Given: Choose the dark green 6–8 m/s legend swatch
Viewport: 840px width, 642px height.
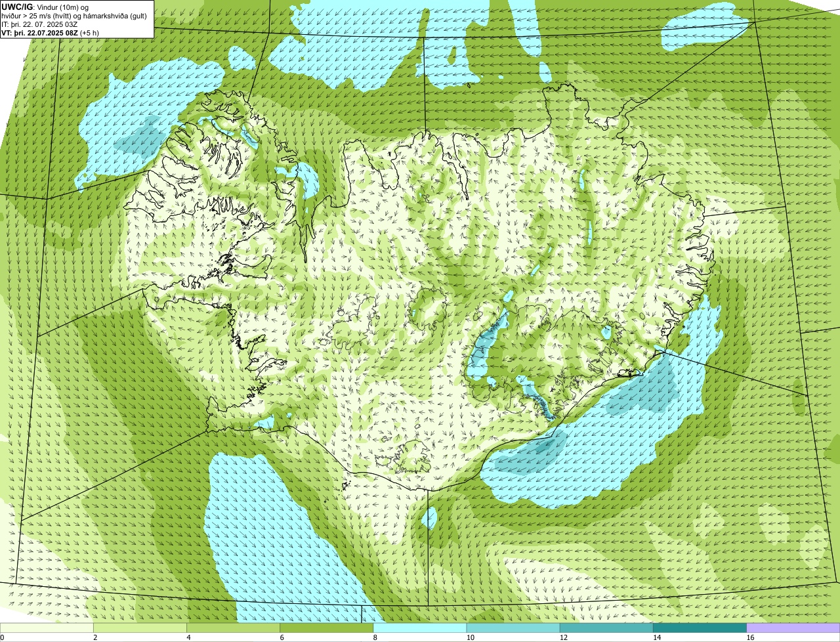Looking at the screenshot, I should coord(327,628).
